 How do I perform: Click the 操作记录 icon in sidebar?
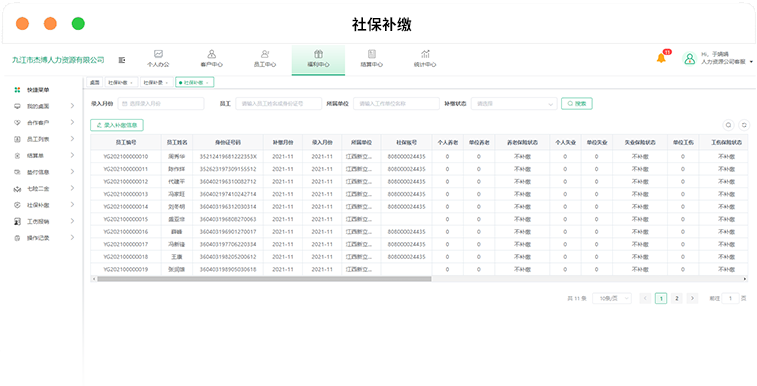point(17,238)
